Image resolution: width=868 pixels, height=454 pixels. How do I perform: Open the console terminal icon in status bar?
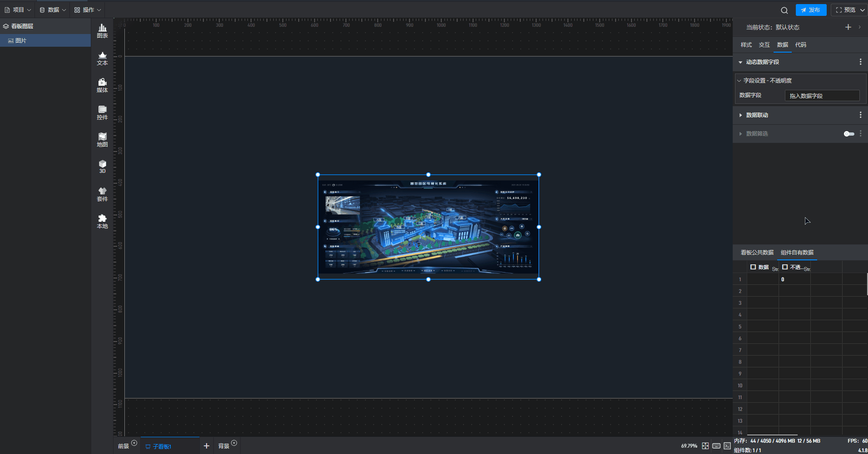pos(727,446)
